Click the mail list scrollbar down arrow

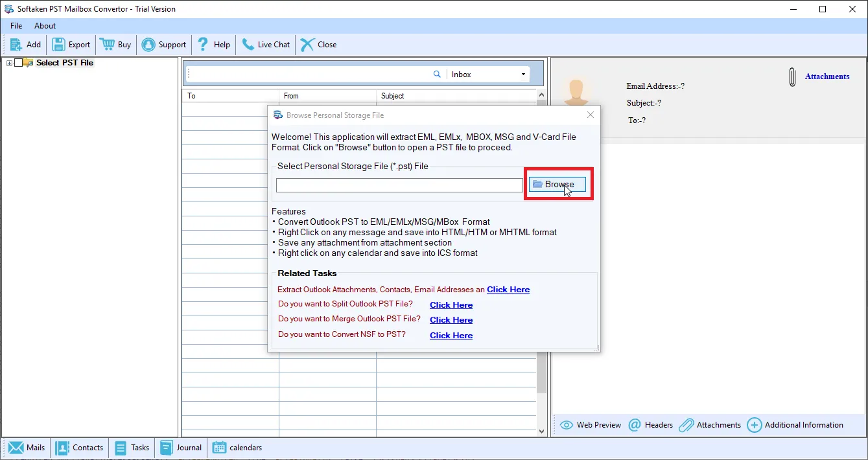click(542, 431)
